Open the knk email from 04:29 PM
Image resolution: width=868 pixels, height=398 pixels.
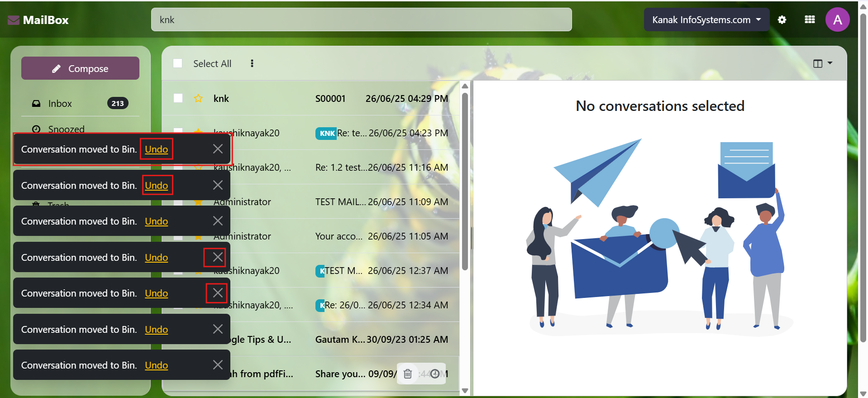[311, 98]
